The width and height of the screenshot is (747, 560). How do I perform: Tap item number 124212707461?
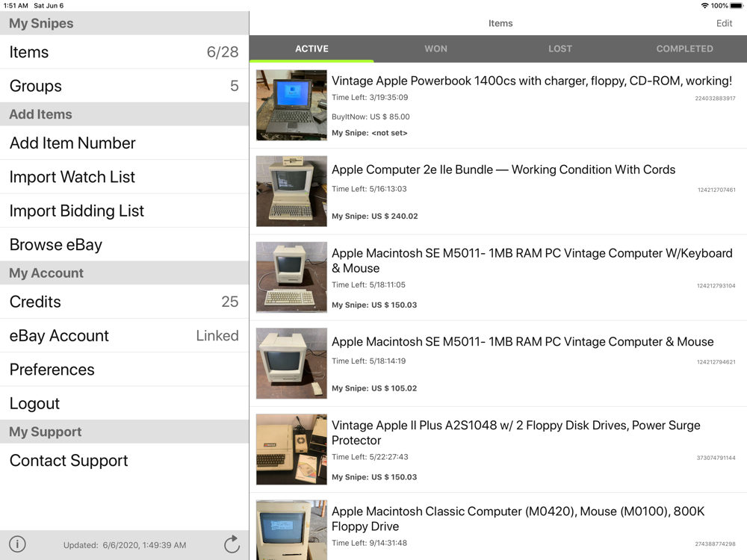pyautogui.click(x=716, y=190)
